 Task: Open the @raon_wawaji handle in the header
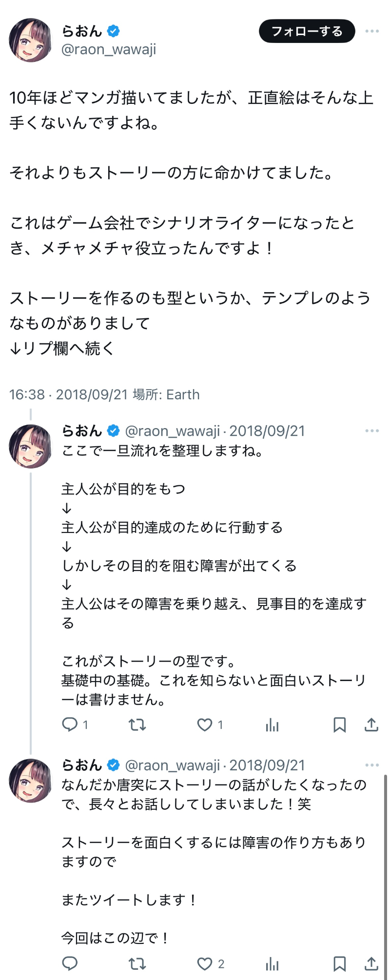tap(109, 49)
